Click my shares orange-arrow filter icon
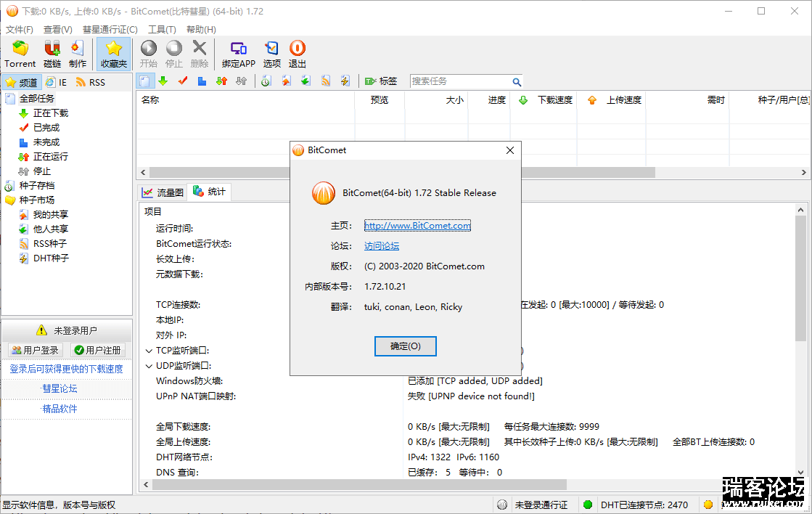Viewport: 812px width, 514px height. [286, 81]
